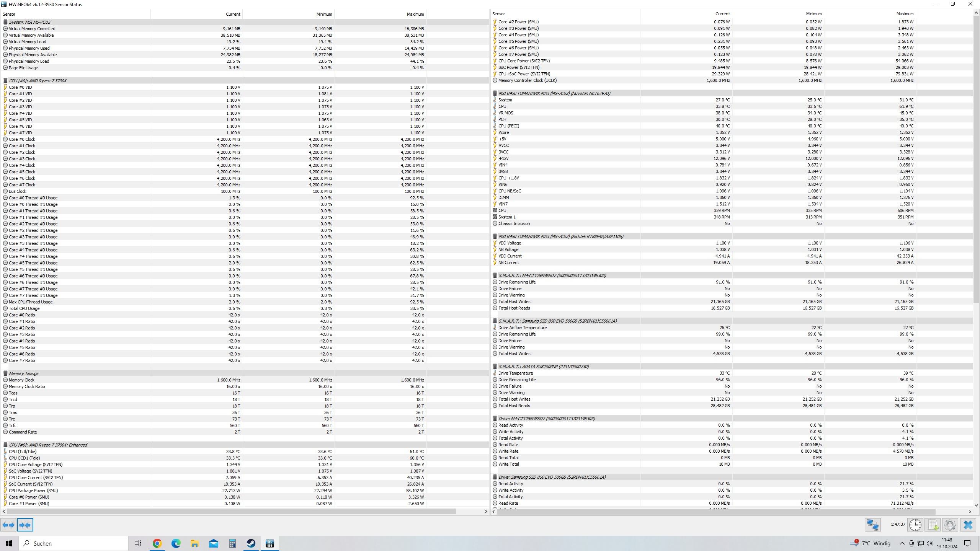
Task: Click the left panel Minimum column header
Action: coord(289,14)
